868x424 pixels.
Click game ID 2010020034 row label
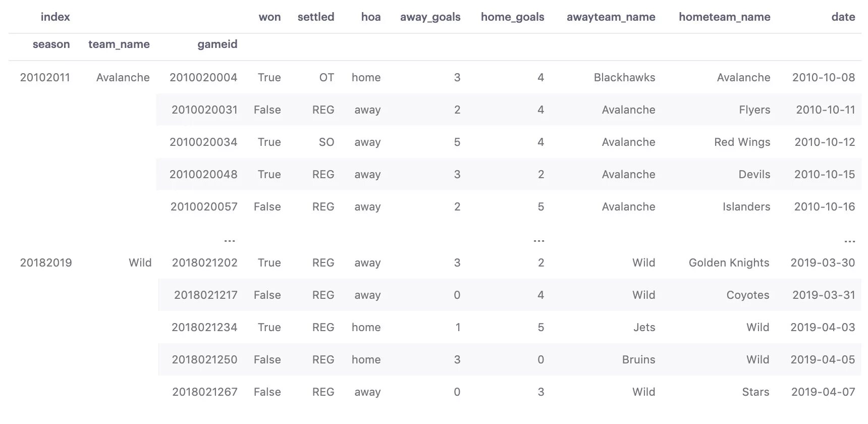[203, 142]
